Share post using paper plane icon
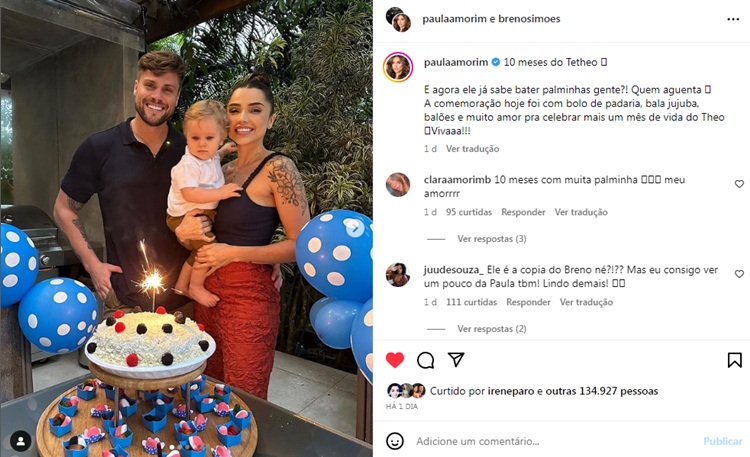The height and width of the screenshot is (457, 750). pos(456,359)
